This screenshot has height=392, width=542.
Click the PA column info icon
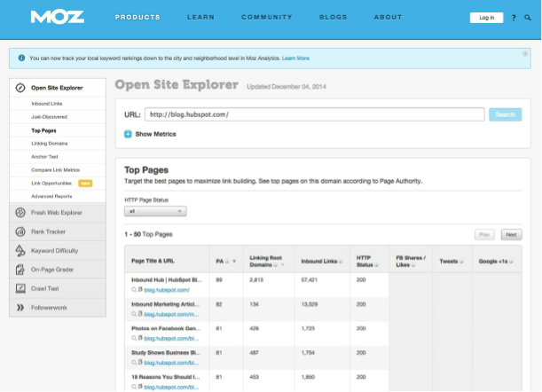(227, 262)
